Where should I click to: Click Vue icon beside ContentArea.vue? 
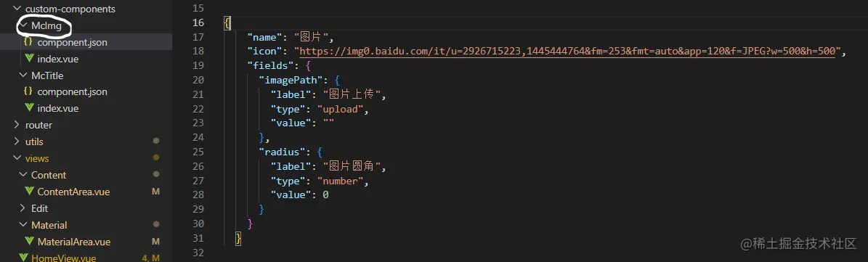tap(29, 192)
